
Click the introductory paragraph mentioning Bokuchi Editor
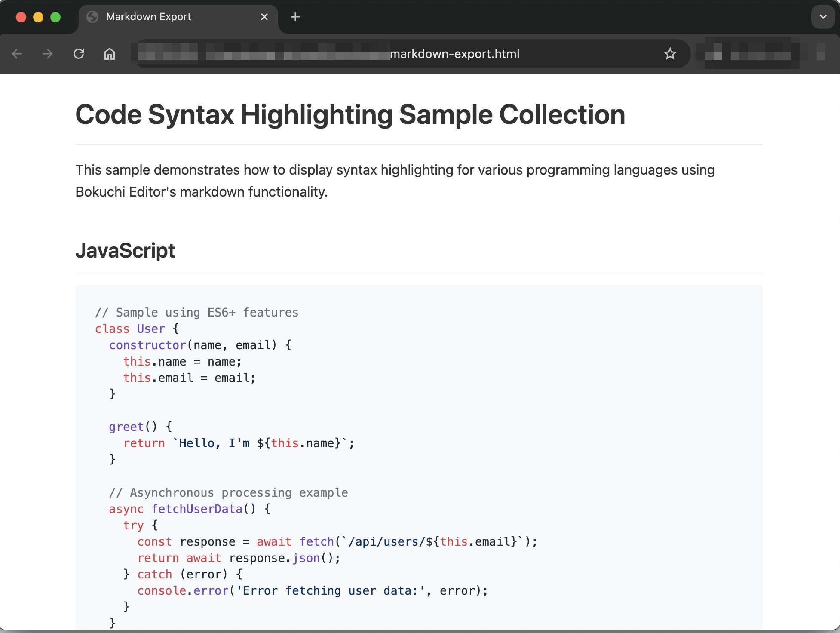coord(395,180)
